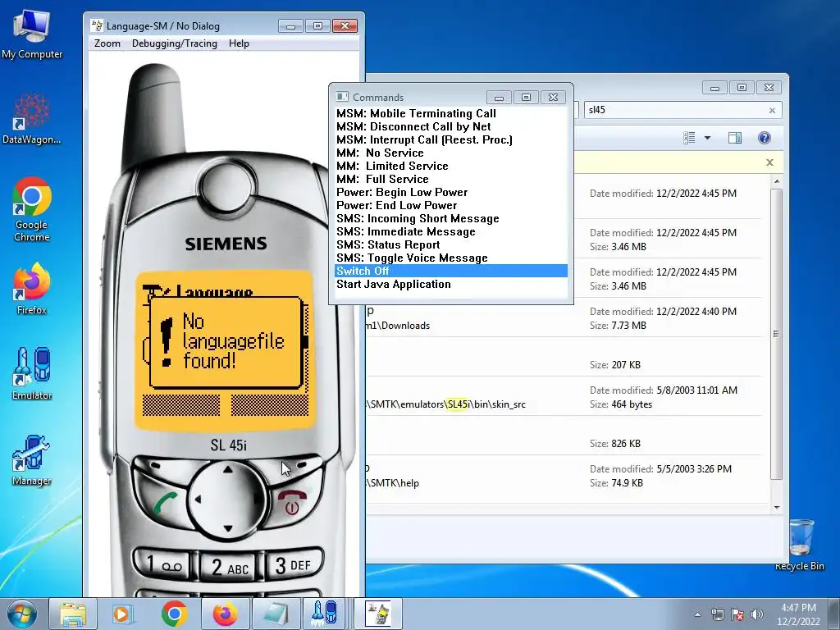The image size is (840, 630).
Task: Open Zoom menu in emulator
Action: [x=107, y=43]
